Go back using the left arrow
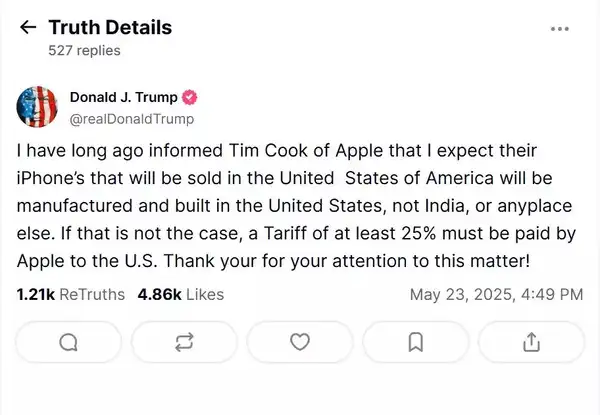 point(28,27)
